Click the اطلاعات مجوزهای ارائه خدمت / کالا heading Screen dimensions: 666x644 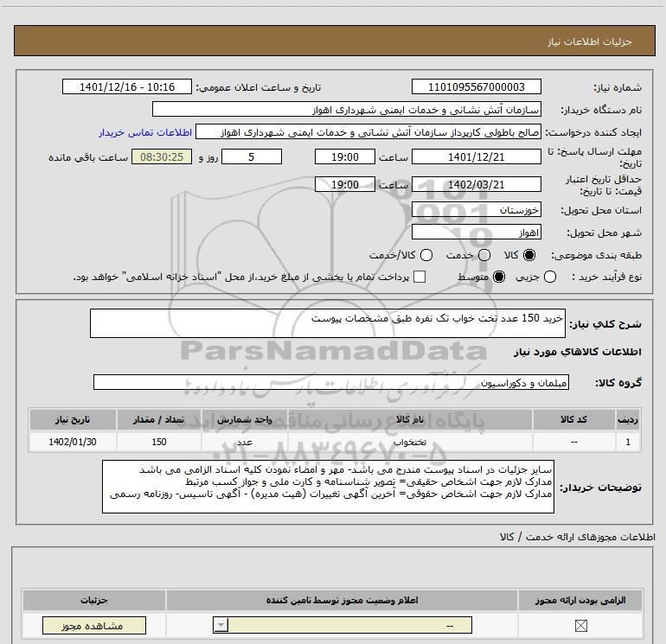click(x=577, y=537)
